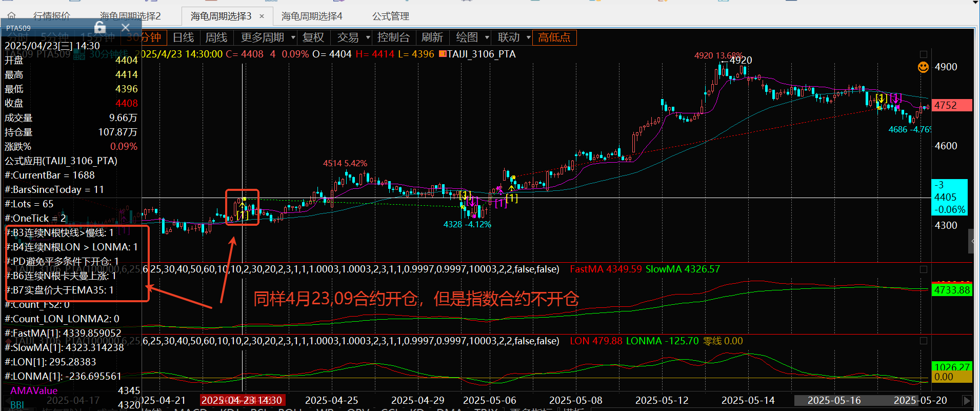Click the red 2025-04-23 14:30 date marker
This screenshot has width=980, height=411.
[242, 400]
